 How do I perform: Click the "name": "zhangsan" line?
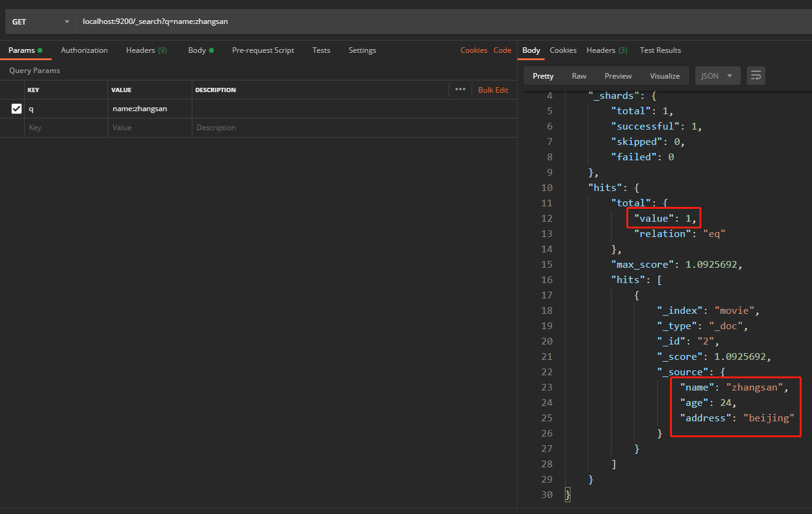[x=733, y=387]
